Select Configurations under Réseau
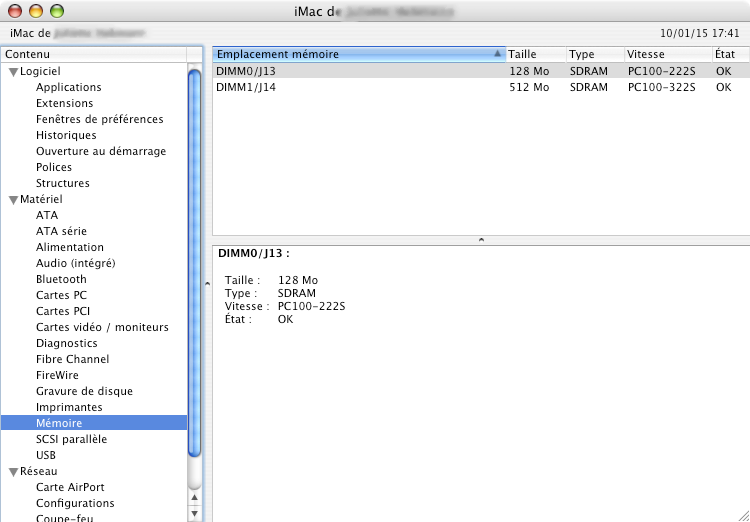Image resolution: width=750 pixels, height=522 pixels. pyautogui.click(x=75, y=503)
